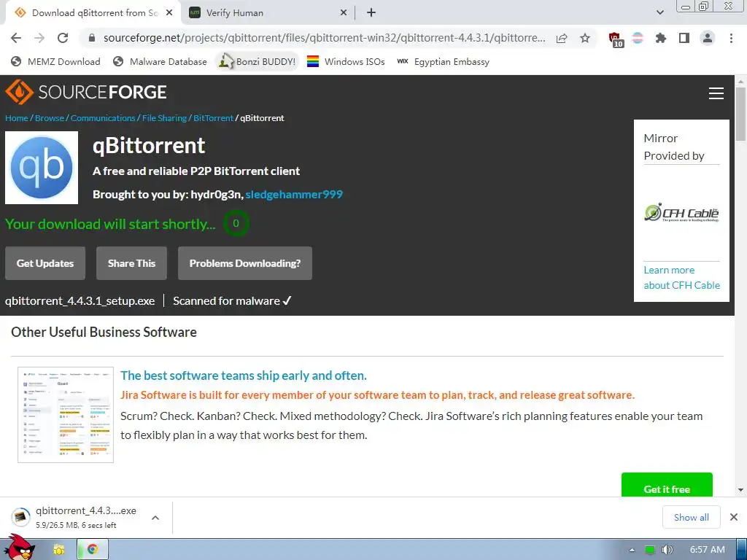Open the Extensions puzzle piece menu
The image size is (747, 560).
click(x=660, y=38)
